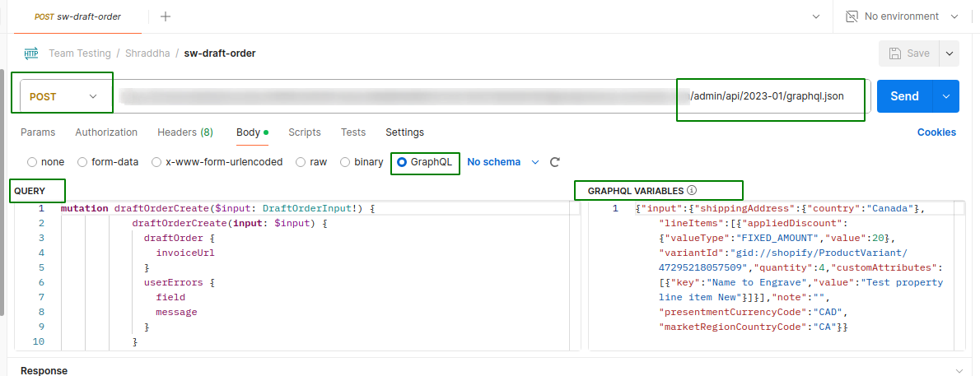980x376 pixels.
Task: Open the Cookies link
Action: point(936,132)
